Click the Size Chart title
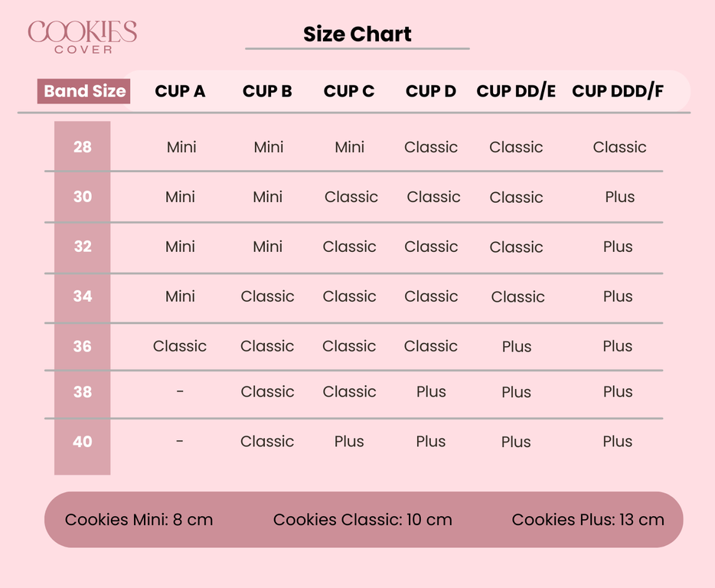The height and width of the screenshot is (588, 715). coord(357,34)
